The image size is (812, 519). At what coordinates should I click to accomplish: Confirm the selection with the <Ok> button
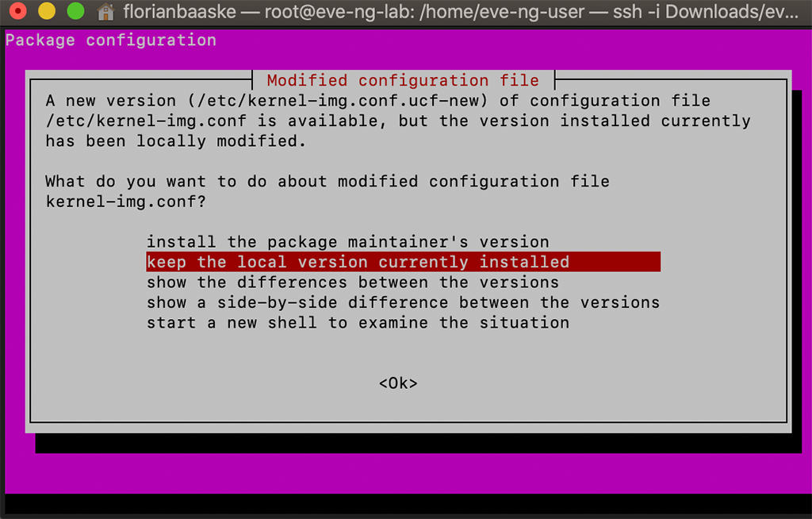[398, 383]
